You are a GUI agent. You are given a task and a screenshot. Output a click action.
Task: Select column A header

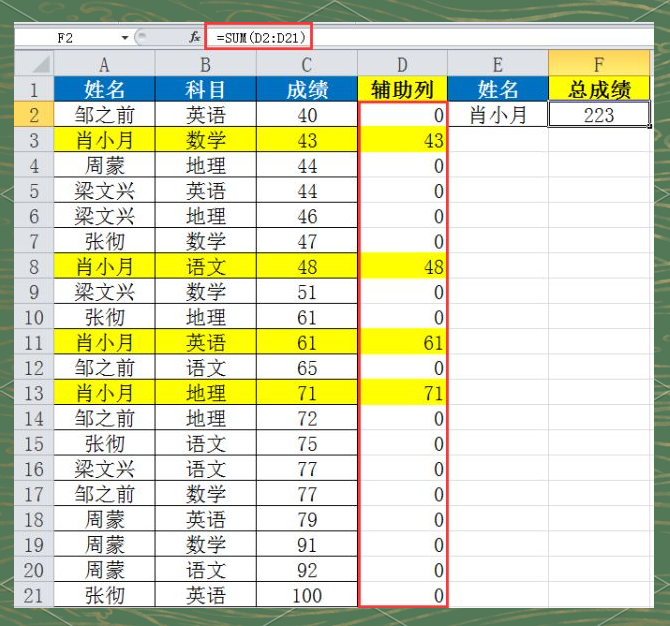tap(104, 64)
